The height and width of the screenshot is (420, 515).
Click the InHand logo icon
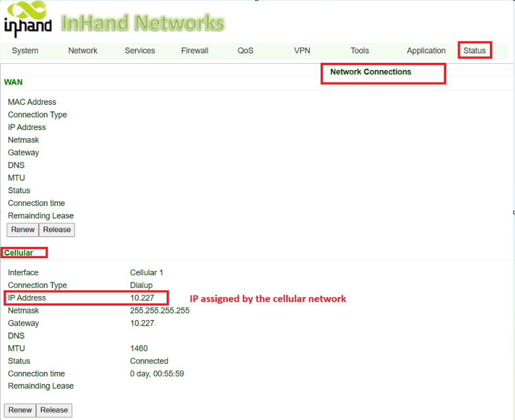tap(28, 19)
